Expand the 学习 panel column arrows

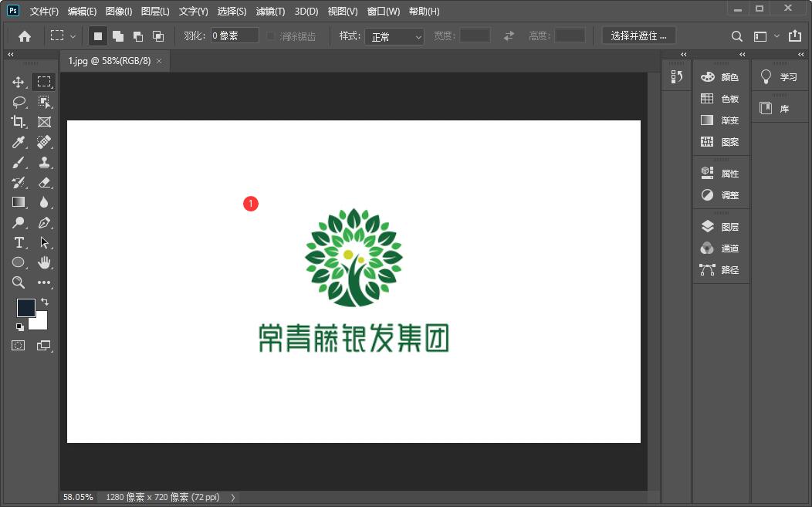coord(800,54)
